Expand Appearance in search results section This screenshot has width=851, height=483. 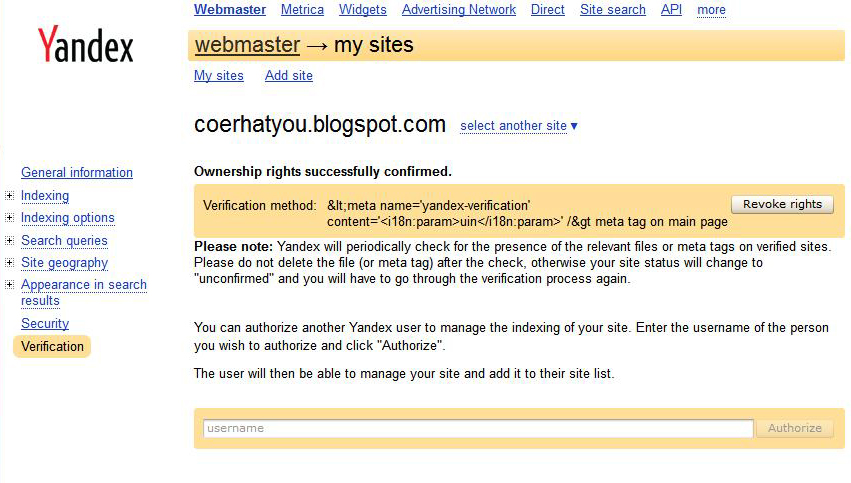pos(10,285)
